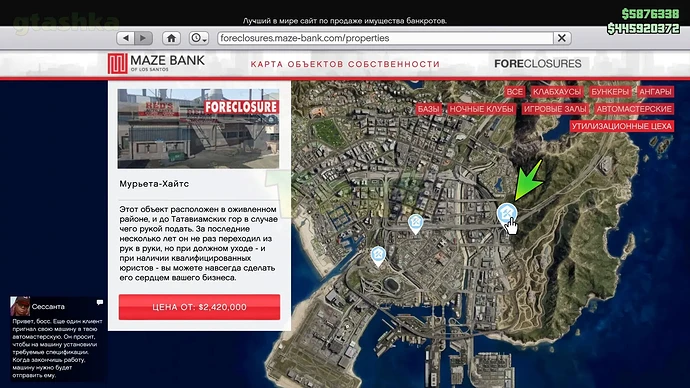Select the БАЗЫ filter

coord(429,109)
